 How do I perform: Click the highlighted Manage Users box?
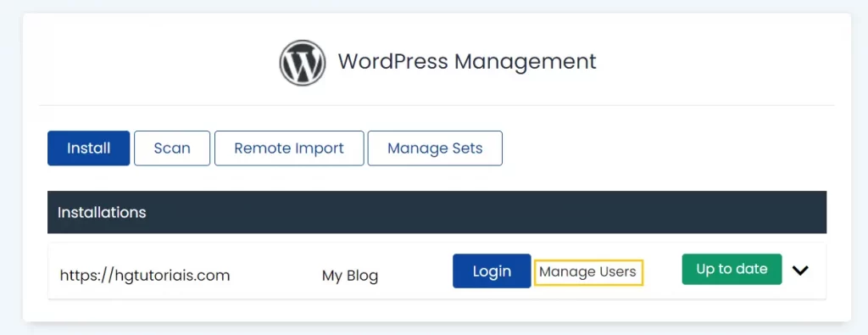point(588,272)
